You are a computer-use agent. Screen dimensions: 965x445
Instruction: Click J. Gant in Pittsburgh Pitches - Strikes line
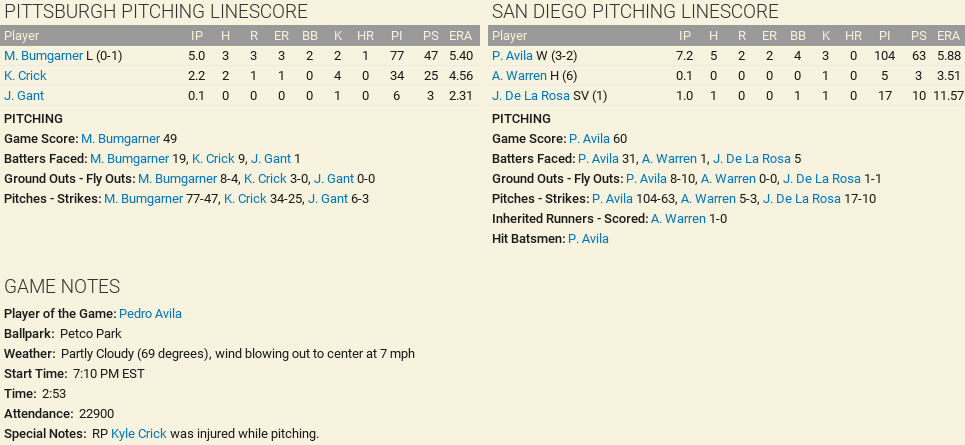point(328,199)
